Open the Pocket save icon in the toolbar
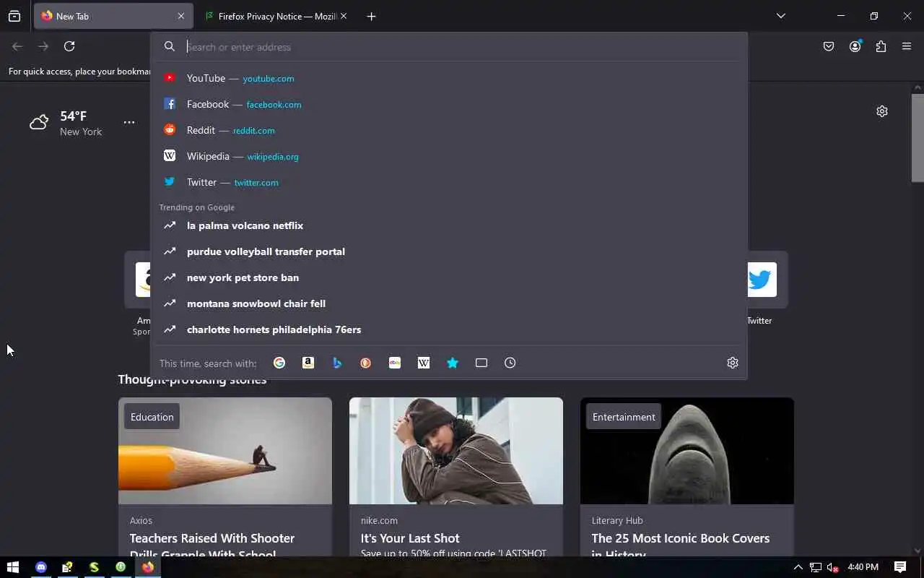Image resolution: width=924 pixels, height=578 pixels. [829, 46]
